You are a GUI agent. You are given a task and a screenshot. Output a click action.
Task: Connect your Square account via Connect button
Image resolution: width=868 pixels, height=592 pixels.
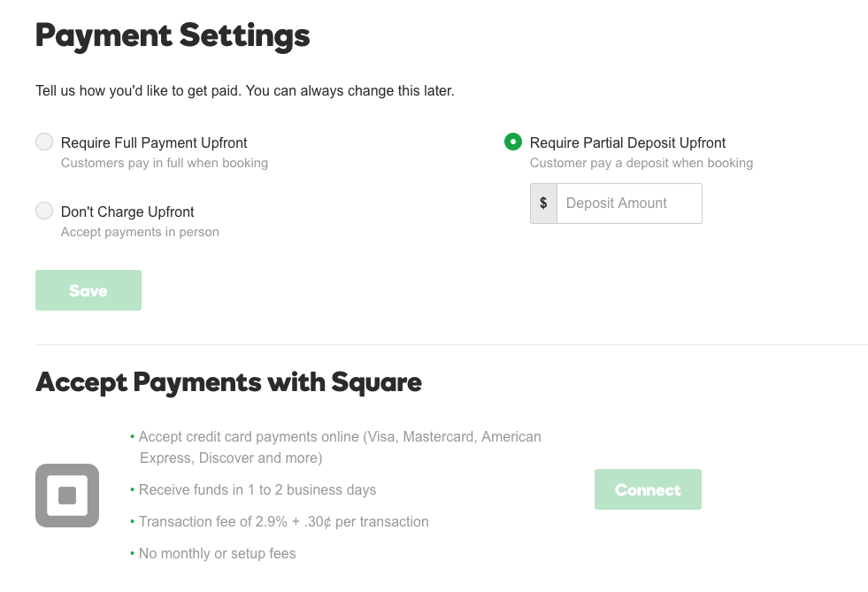pos(648,489)
